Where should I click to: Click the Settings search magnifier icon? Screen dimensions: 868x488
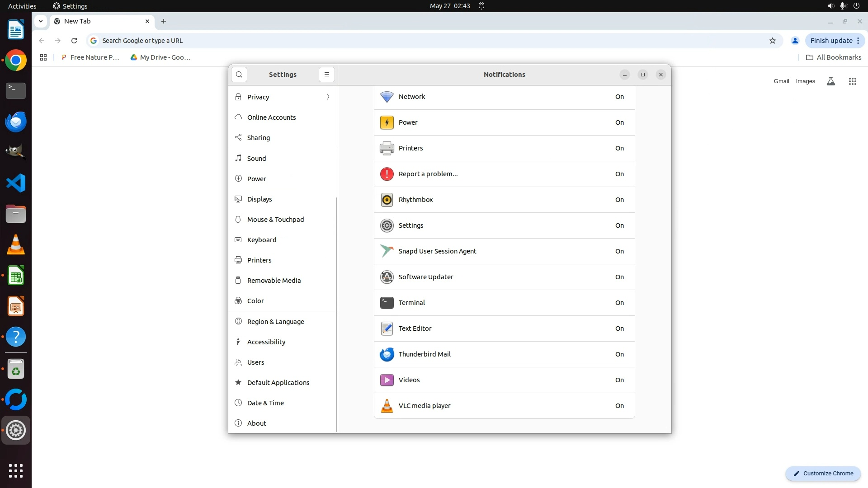pos(239,75)
